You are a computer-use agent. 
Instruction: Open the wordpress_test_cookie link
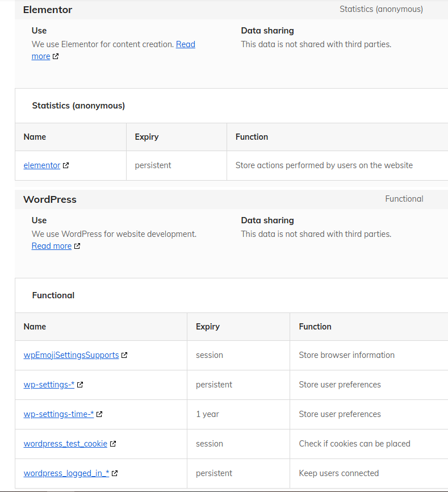(x=65, y=444)
